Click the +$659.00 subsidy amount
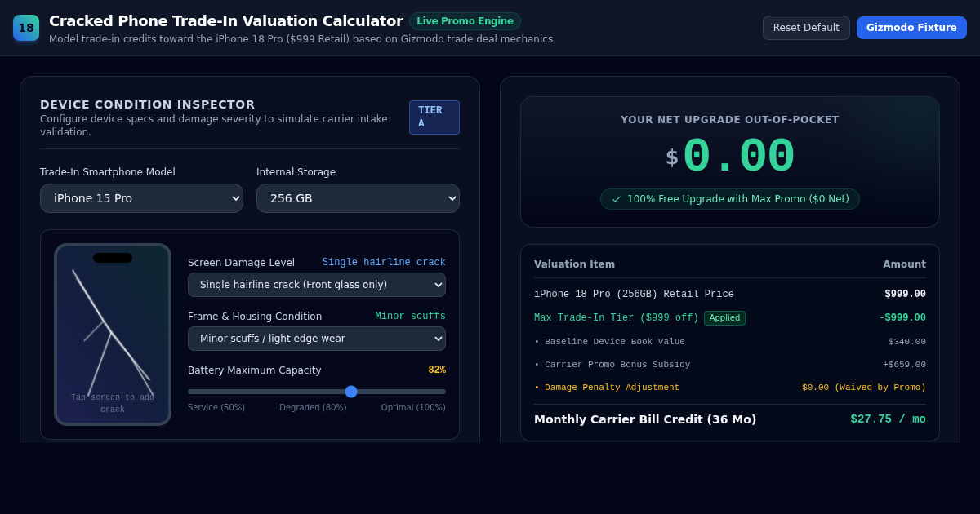 point(905,365)
